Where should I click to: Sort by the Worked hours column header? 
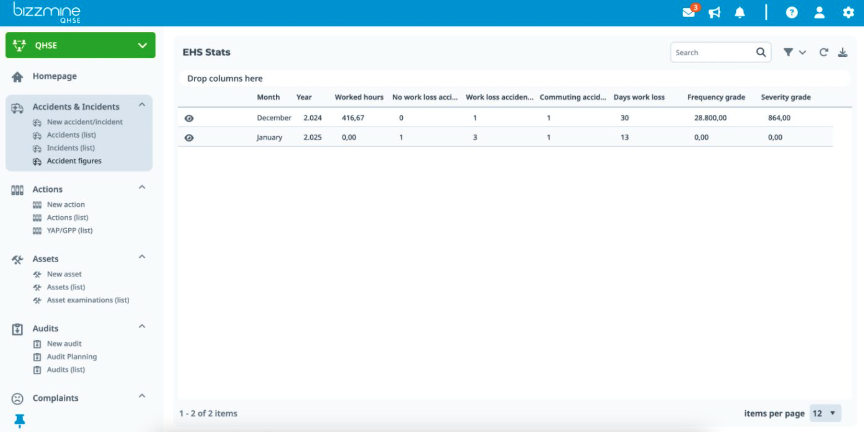(x=359, y=97)
